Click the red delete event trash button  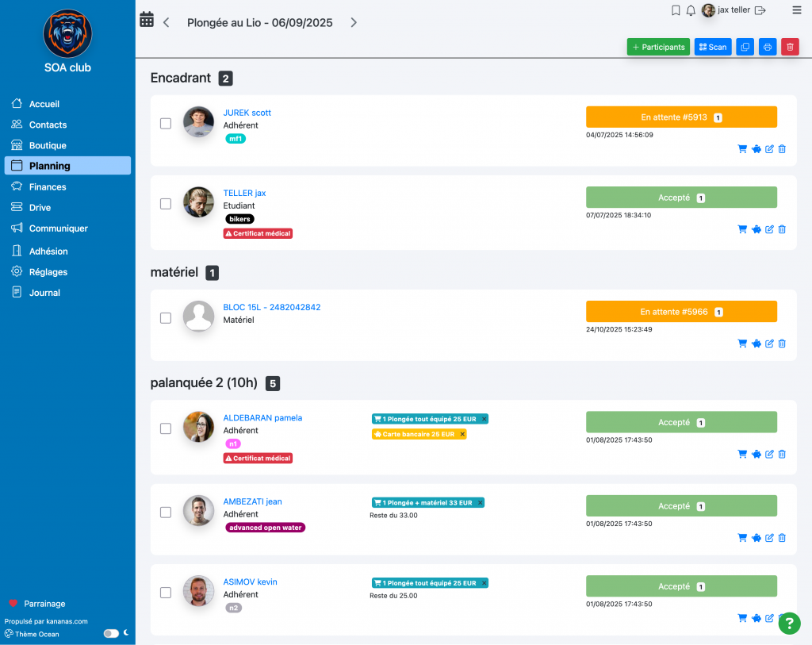[x=790, y=47]
